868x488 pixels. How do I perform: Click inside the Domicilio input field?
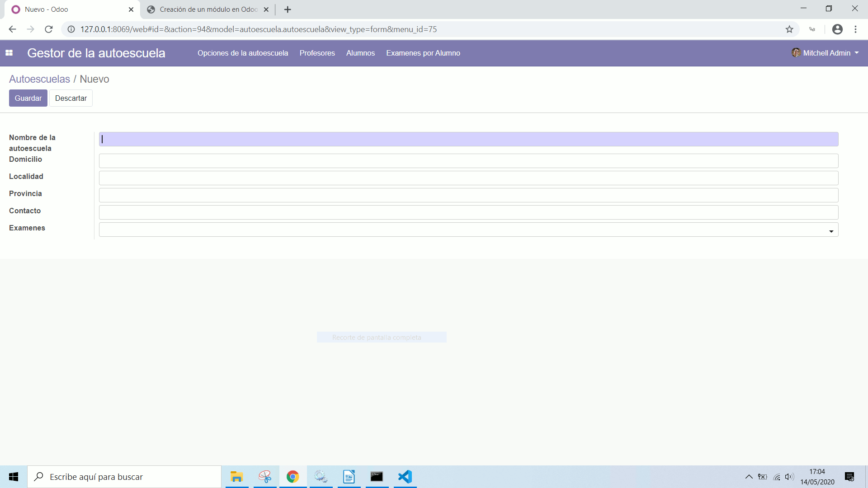pos(316,160)
